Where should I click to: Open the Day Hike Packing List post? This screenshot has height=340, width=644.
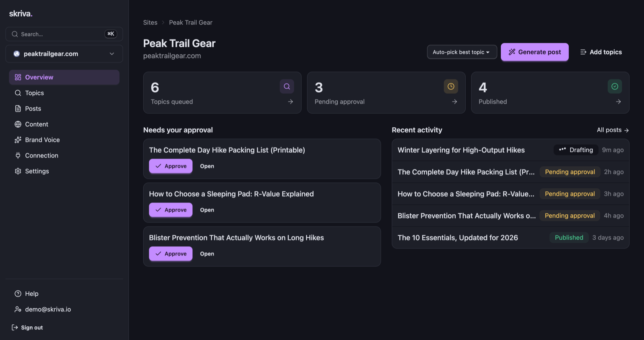[207, 166]
